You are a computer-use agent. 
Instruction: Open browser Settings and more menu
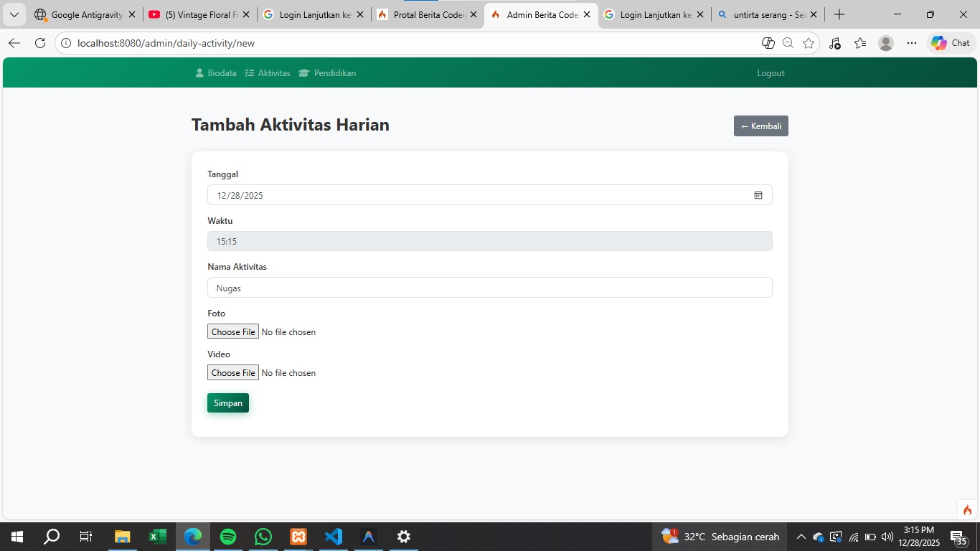(912, 43)
